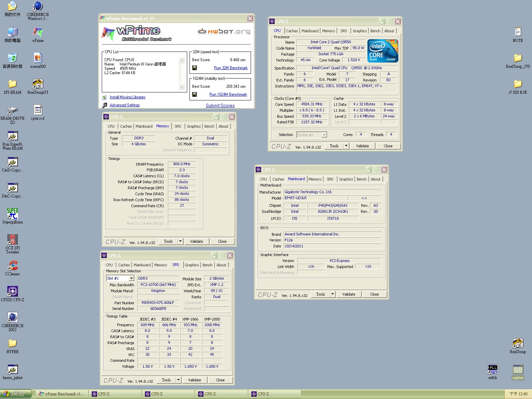
Task: Switch to Caches tab in CPU window
Action: (292, 31)
